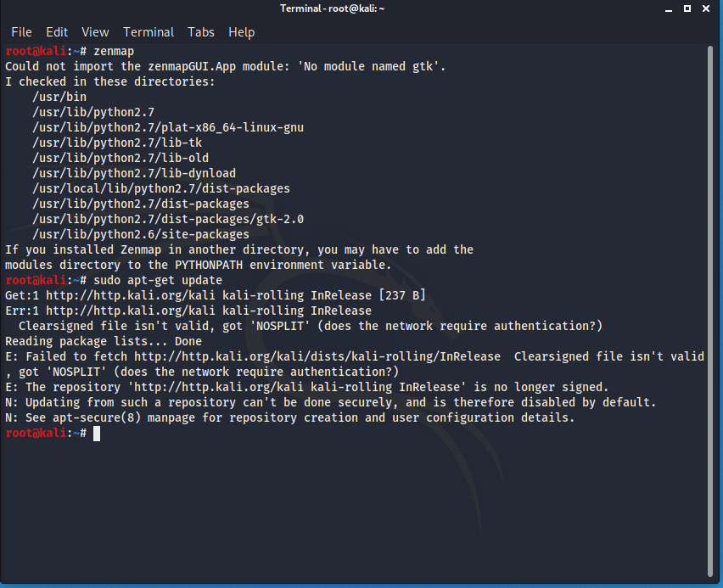Click the '/usr/lib/python2.7/lib-tk' line

pyautogui.click(x=117, y=143)
